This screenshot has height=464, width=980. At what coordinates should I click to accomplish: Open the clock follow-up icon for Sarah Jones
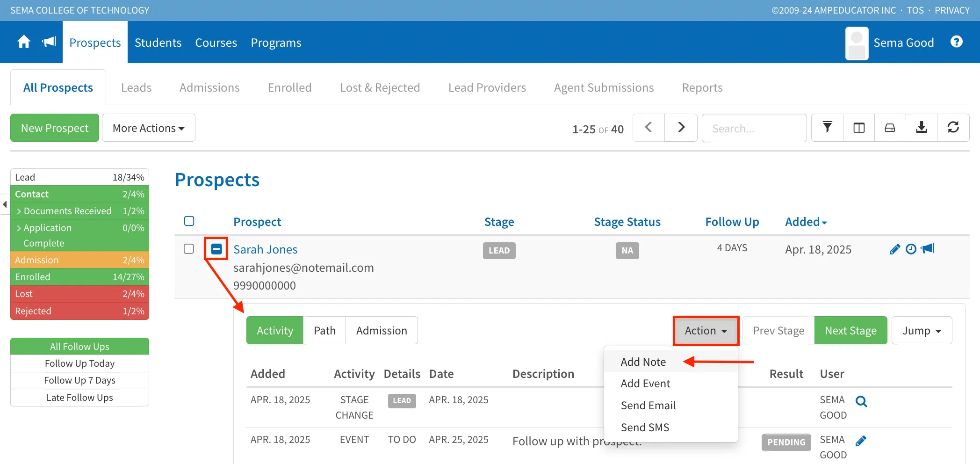(x=911, y=249)
